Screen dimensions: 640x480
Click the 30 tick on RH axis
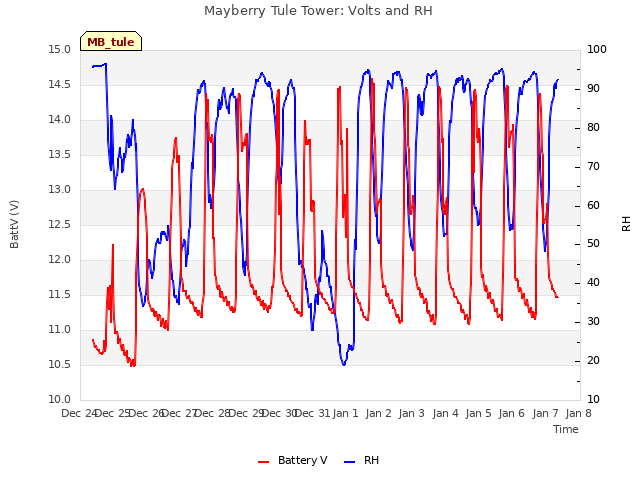click(593, 322)
